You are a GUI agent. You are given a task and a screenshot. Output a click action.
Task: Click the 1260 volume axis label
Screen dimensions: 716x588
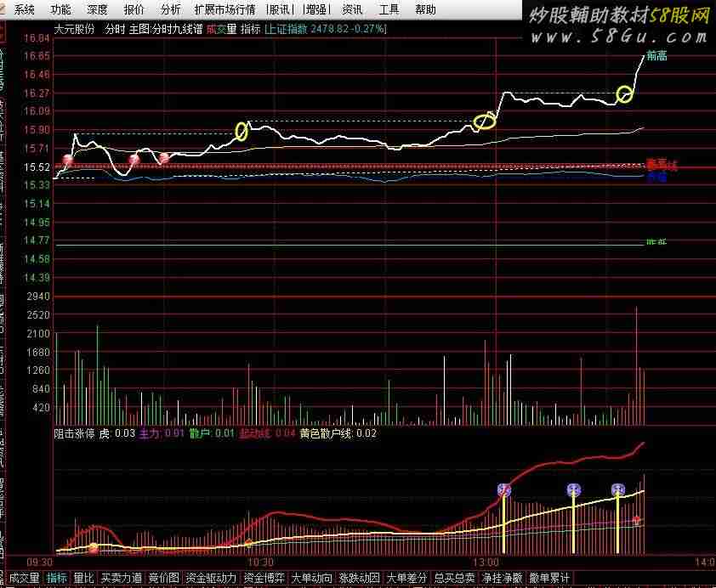38,370
